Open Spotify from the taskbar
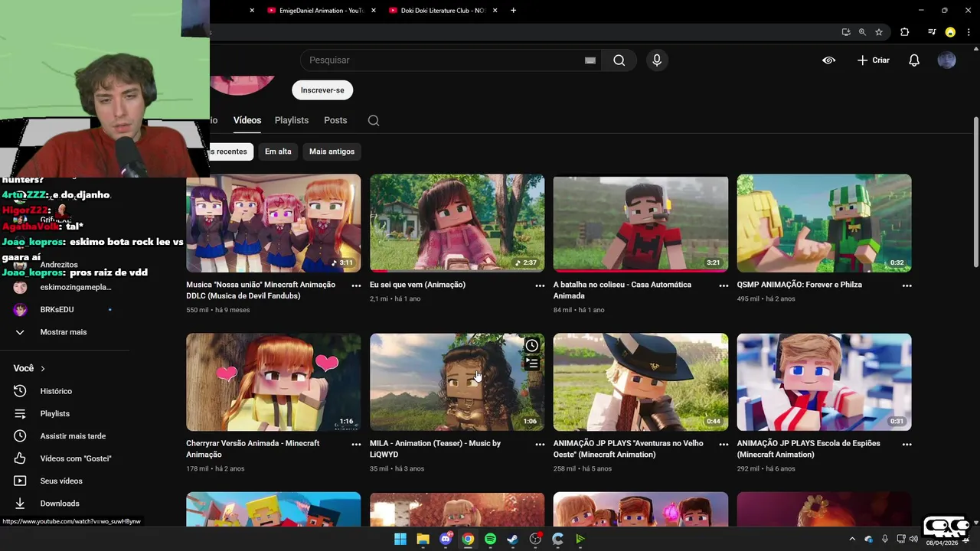Image resolution: width=980 pixels, height=551 pixels. (x=490, y=540)
